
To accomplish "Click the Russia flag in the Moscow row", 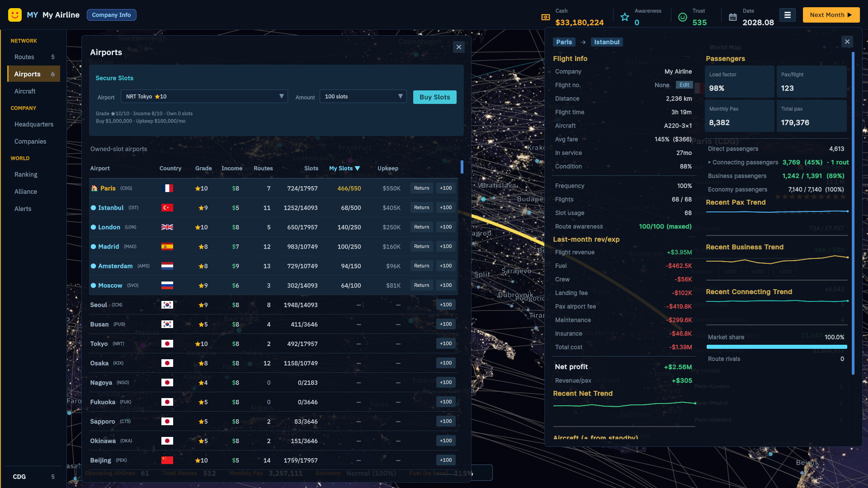I will 167,286.
